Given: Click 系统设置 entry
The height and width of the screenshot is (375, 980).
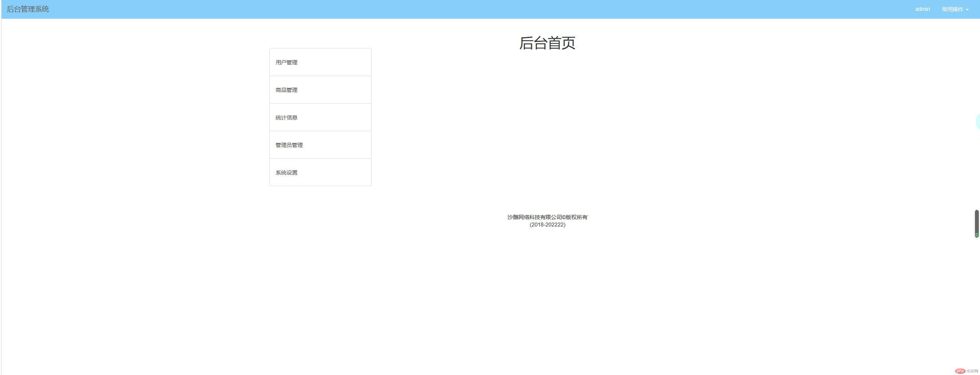Looking at the screenshot, I should [320, 172].
